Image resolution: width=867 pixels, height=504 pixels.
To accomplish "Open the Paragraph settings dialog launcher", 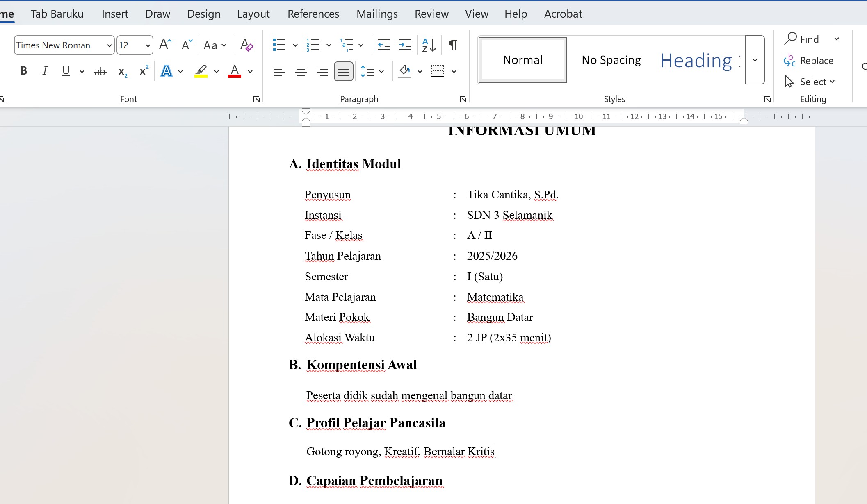I will 463,99.
